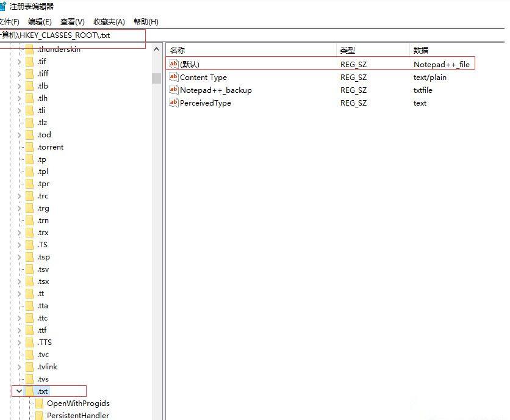Screen dimensions: 510x420
Task: Click the ab icon beside the (默认) value
Action: coord(173,63)
